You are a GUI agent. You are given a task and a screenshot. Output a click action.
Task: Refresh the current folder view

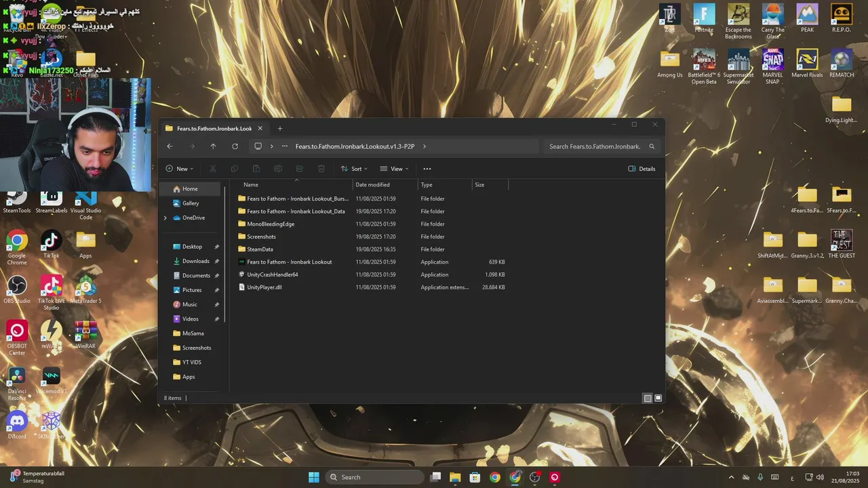[x=235, y=146]
